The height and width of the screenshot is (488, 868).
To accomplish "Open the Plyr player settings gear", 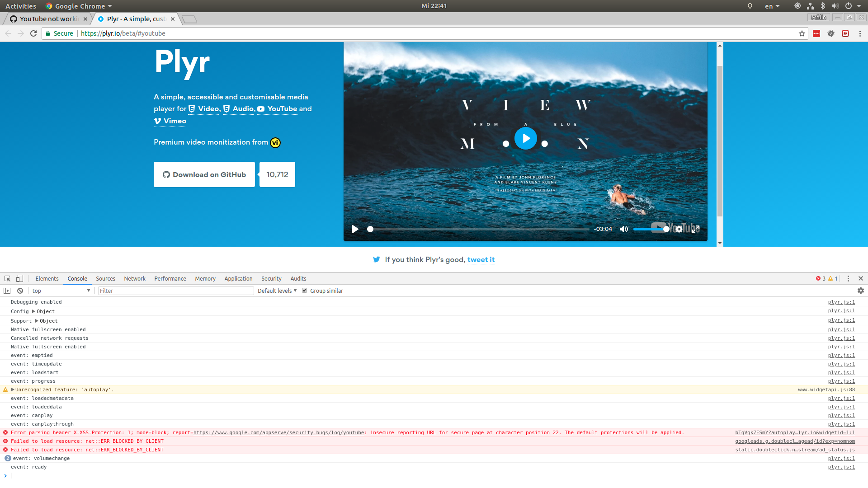I will (x=679, y=229).
